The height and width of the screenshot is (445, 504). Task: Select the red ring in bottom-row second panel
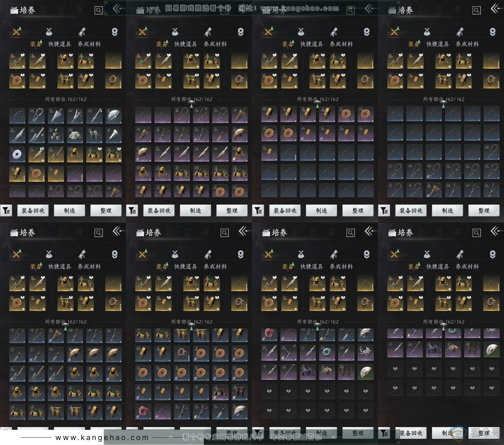click(x=143, y=411)
